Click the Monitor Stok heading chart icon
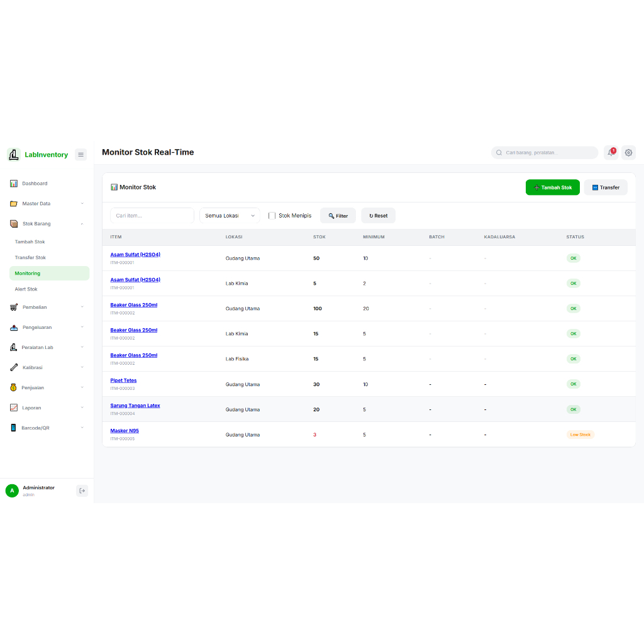644x644 pixels. pyautogui.click(x=114, y=187)
